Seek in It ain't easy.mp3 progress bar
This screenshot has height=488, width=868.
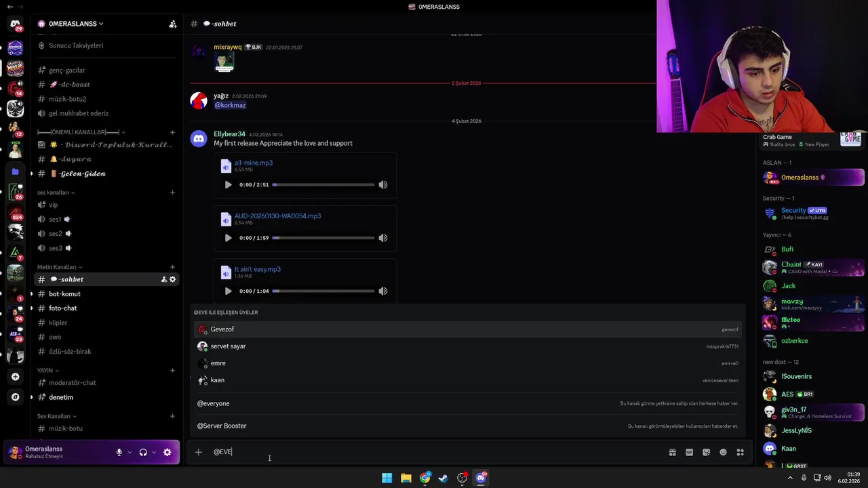323,291
